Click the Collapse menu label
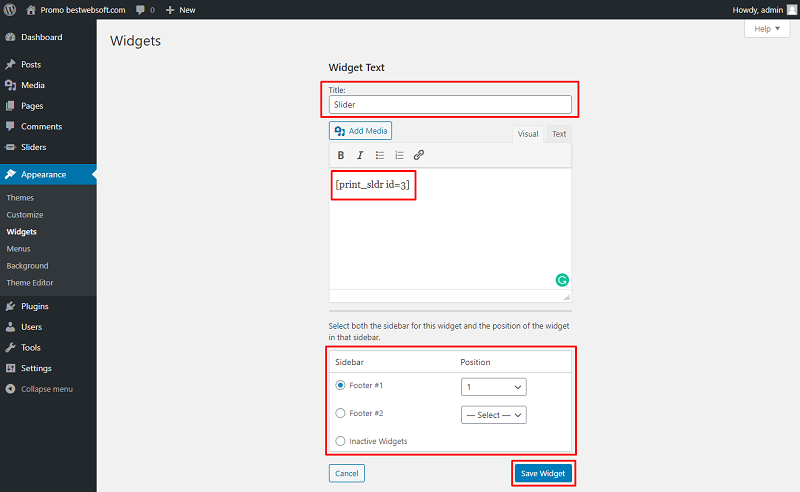Image resolution: width=800 pixels, height=492 pixels. [47, 389]
